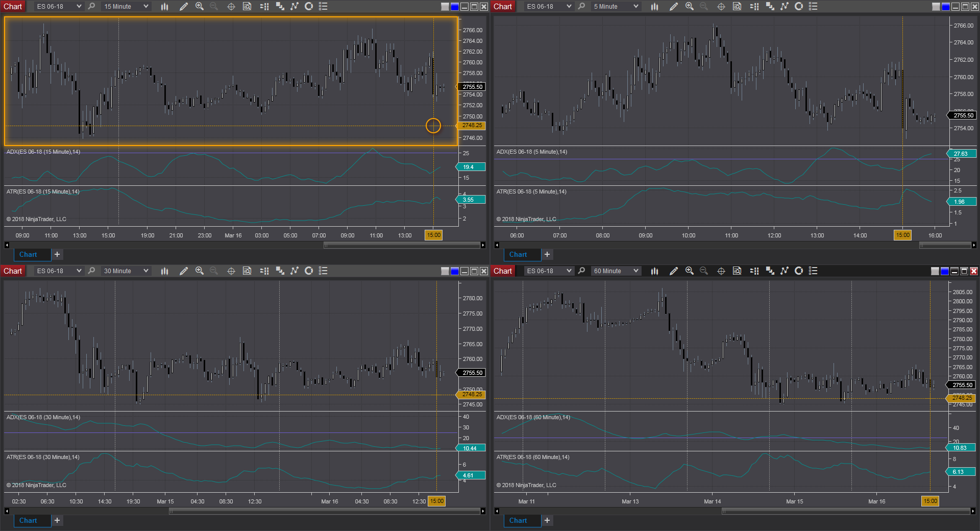Open strategies dialog in 15 Minute chart

(309, 7)
